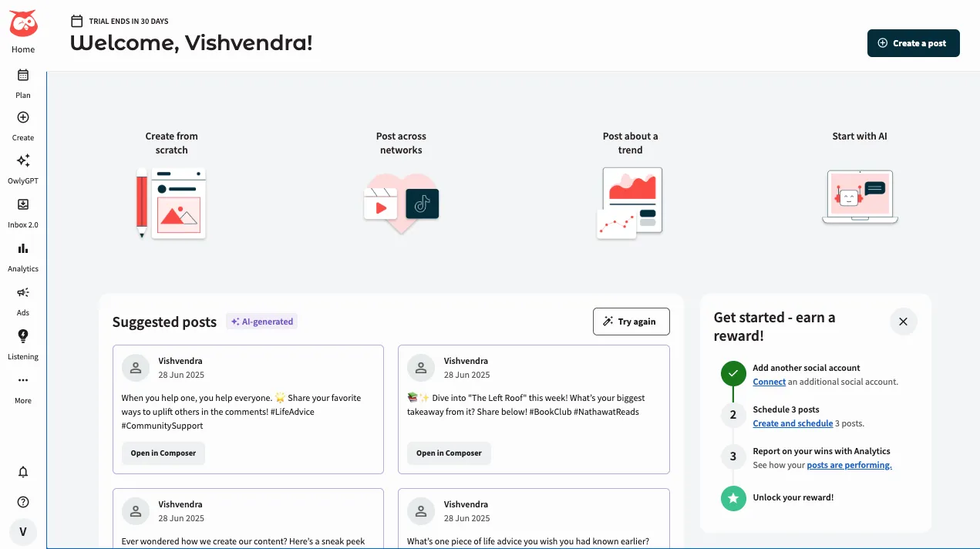Screen dimensions: 980x549
Task: Click the Create from scratch label
Action: click(x=171, y=143)
